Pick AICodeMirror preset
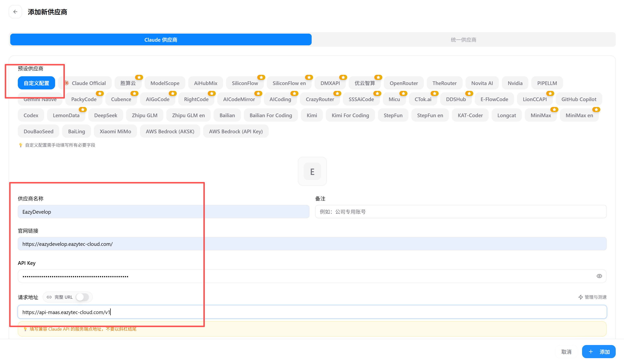Screen dimensions: 624x364 [x=239, y=99]
